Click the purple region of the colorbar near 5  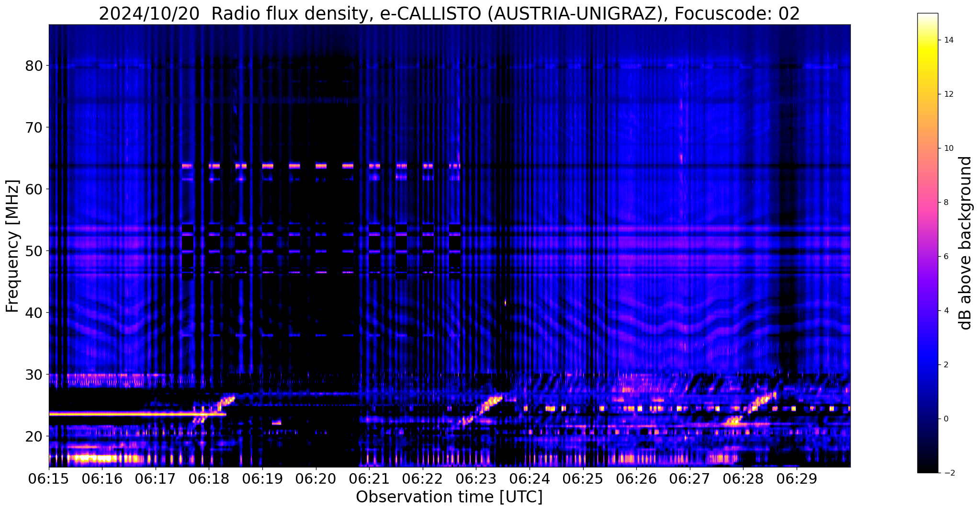point(927,284)
